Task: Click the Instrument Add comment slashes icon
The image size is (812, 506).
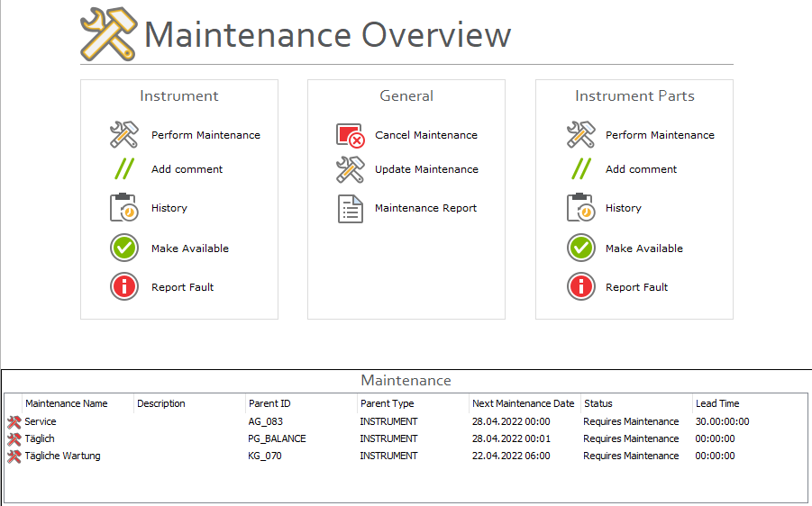Action: (124, 168)
